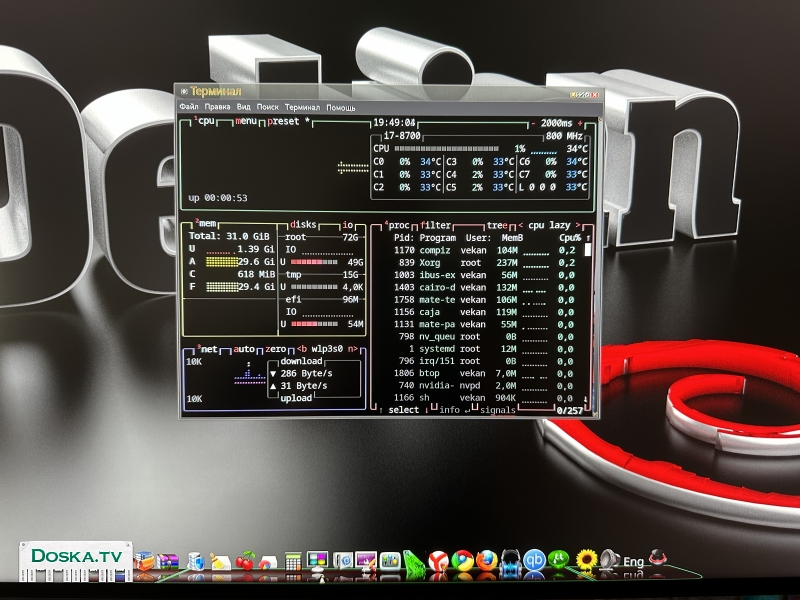Viewport: 800px width, 600px height.
Task: Switch to next network interface after wlp3s0
Action: [x=351, y=349]
